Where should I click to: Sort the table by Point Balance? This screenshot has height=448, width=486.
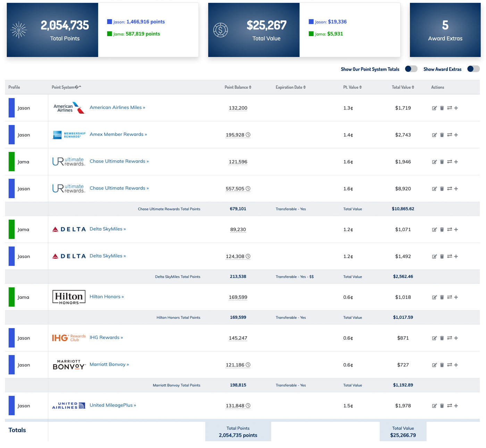coord(238,87)
